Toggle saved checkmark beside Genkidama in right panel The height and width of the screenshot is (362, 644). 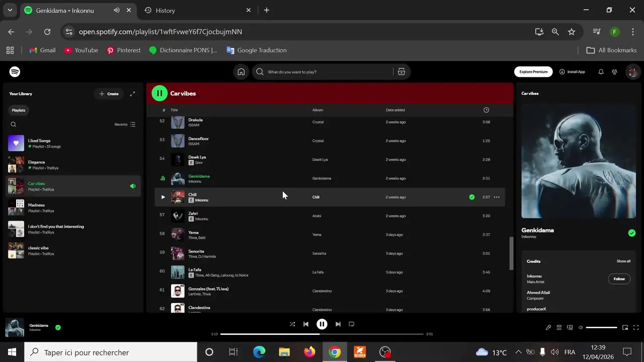point(632,233)
